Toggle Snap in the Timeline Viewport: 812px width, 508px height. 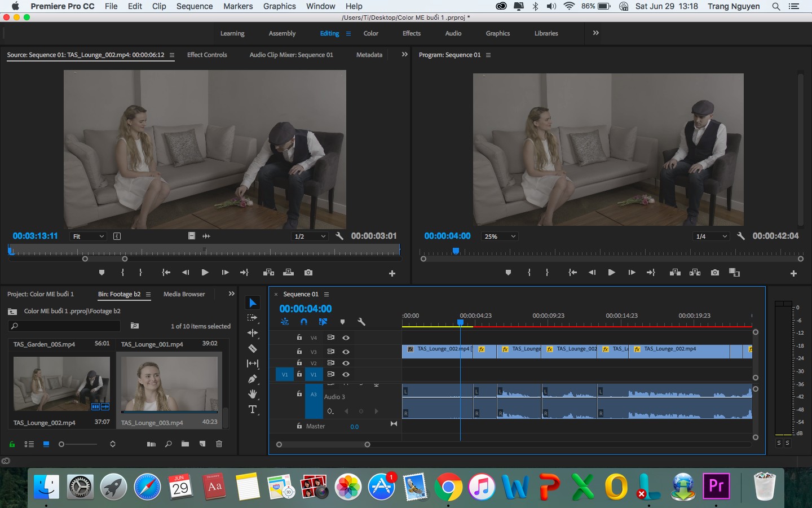click(x=304, y=322)
